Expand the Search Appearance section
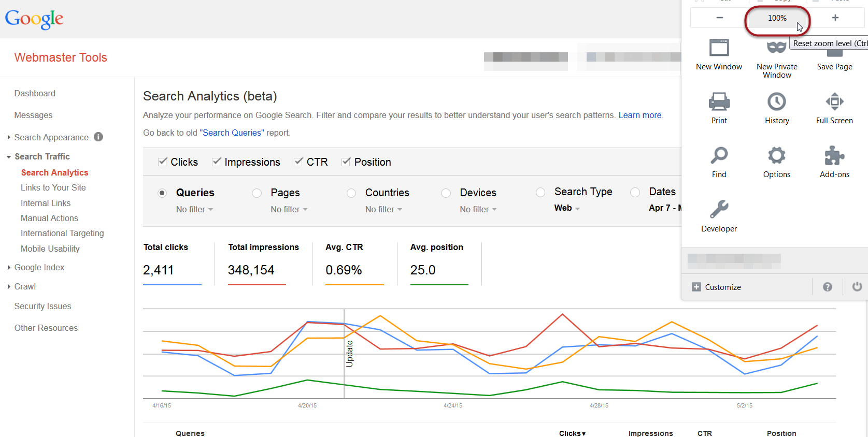The height and width of the screenshot is (437, 868). point(51,137)
